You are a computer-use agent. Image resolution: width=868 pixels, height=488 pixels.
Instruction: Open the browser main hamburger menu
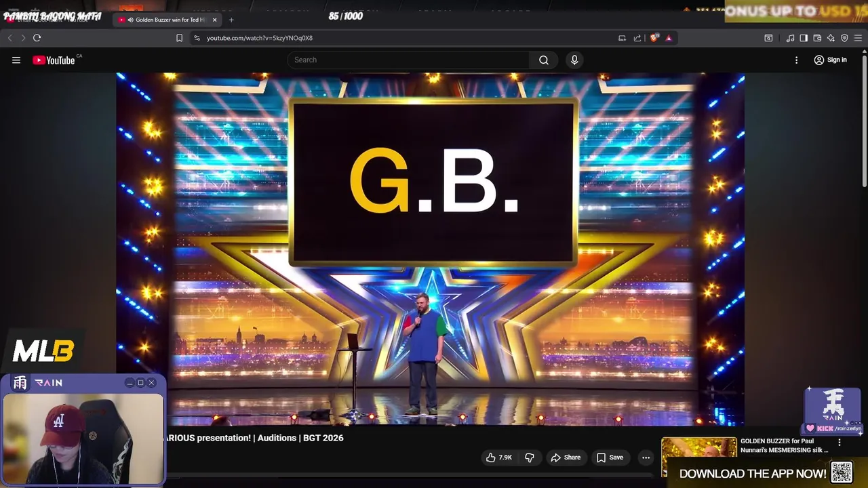tap(858, 38)
